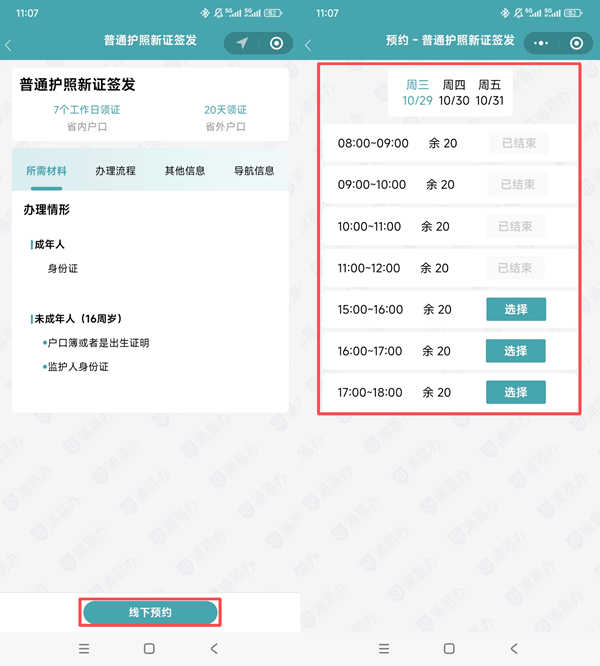Switch to the 所需材料 tab
Viewport: 600px width, 666px height.
(46, 171)
